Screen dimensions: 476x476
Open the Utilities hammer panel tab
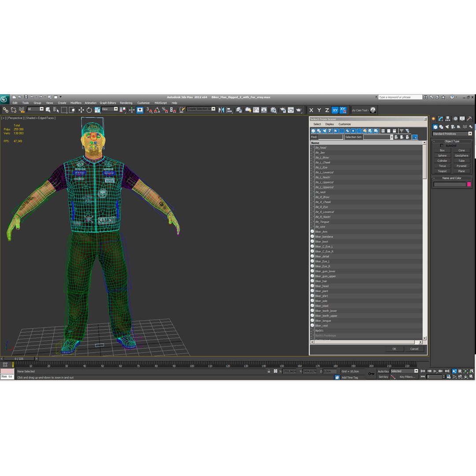469,119
